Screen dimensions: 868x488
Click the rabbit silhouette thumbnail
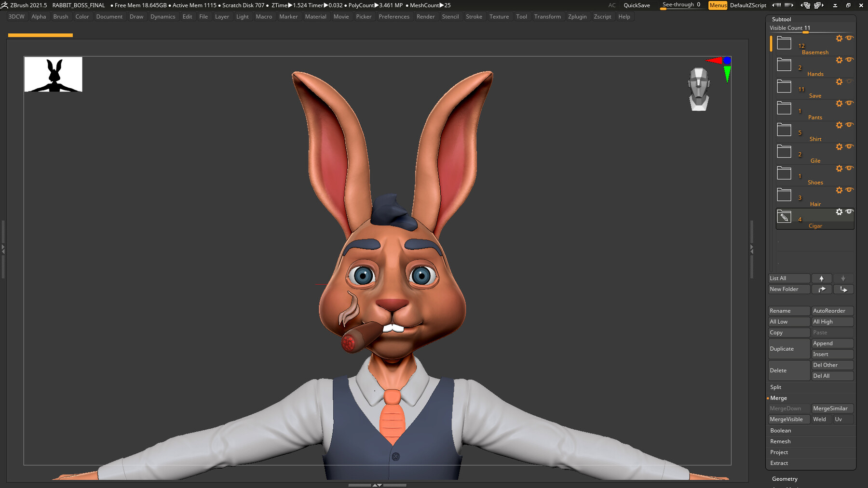coord(54,75)
